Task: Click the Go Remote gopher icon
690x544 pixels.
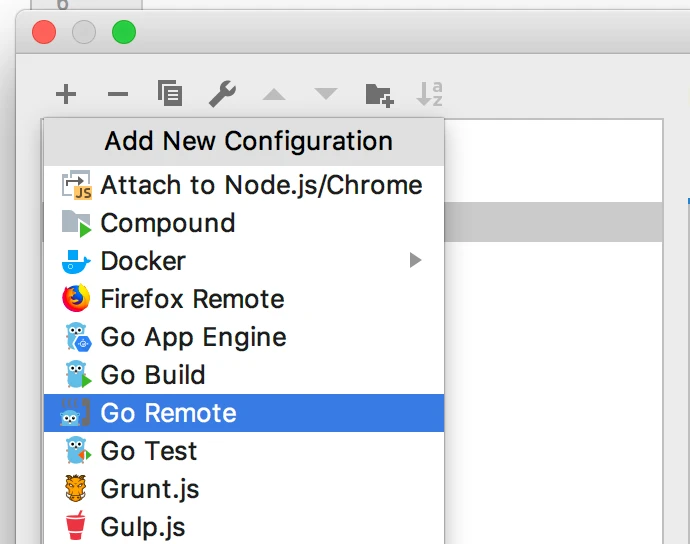Action: pos(75,412)
